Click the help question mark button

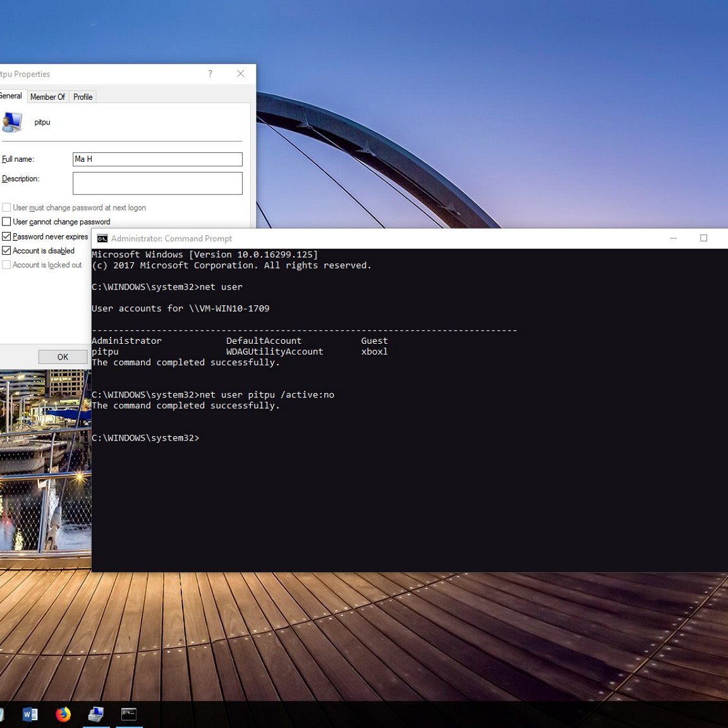click(x=210, y=74)
